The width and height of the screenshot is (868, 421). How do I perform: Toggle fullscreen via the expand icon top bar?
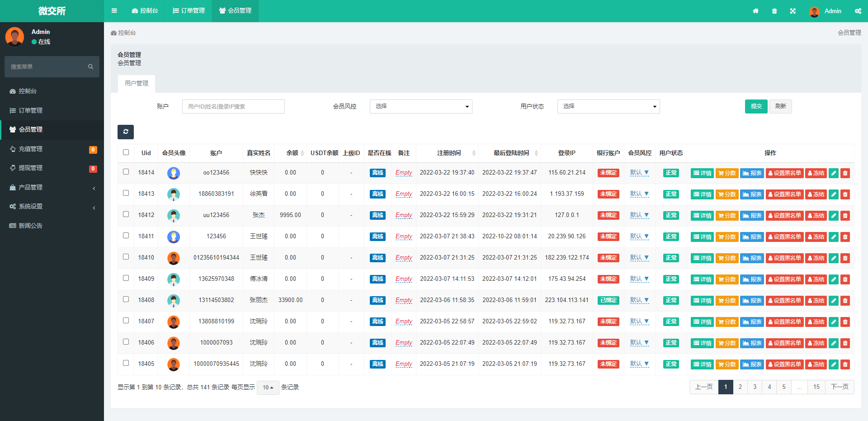tap(793, 11)
